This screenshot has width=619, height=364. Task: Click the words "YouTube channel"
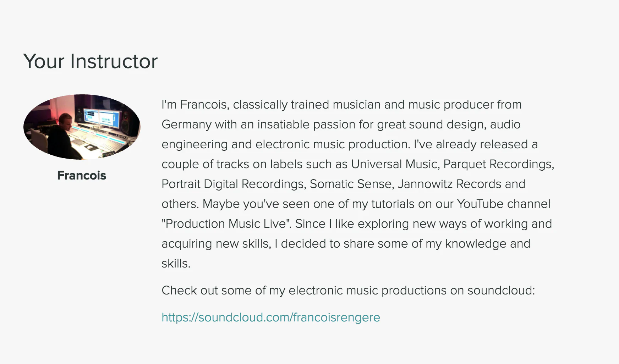coord(503,204)
